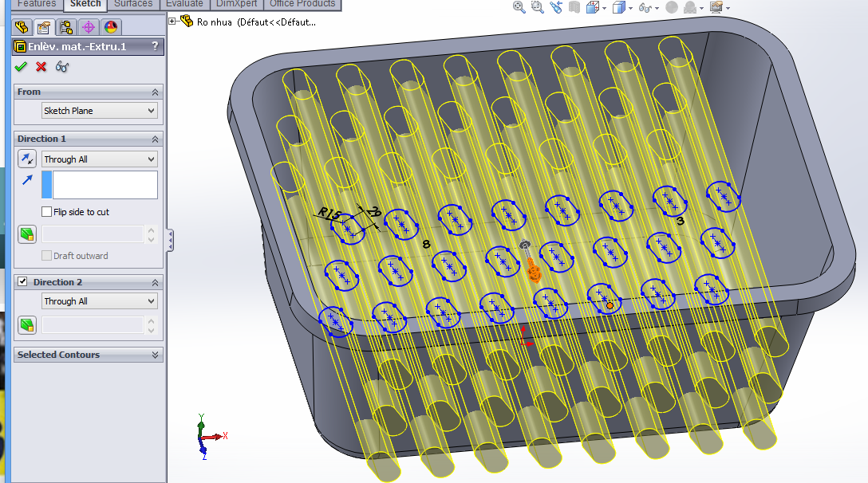
Task: Open the FeatureManager design tree tab
Action: [22, 27]
